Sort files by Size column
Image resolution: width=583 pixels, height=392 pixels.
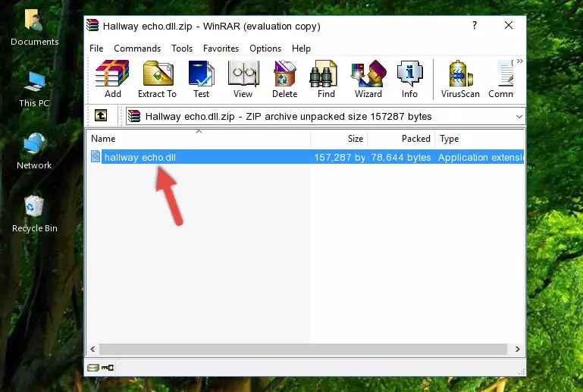(339, 139)
